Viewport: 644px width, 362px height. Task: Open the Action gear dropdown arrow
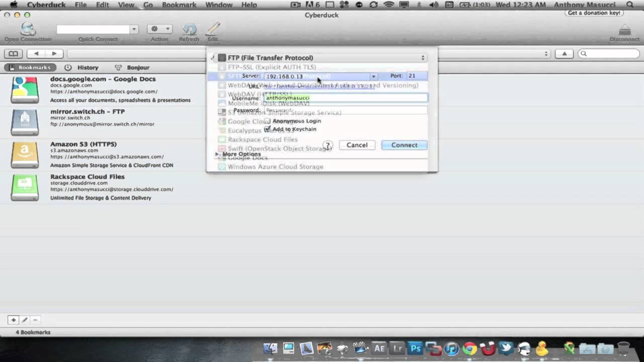click(168, 29)
